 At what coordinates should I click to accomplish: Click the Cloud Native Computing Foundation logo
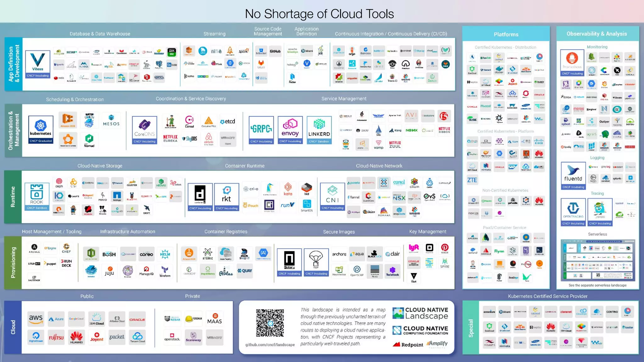click(x=420, y=331)
